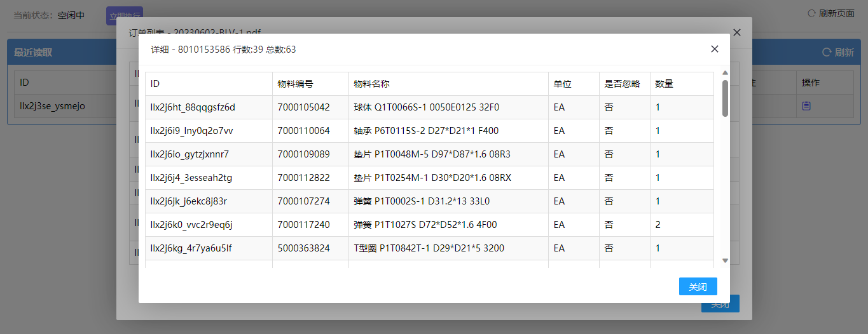Click the document icon under 操作 column
Image resolution: width=868 pixels, height=334 pixels.
(806, 106)
